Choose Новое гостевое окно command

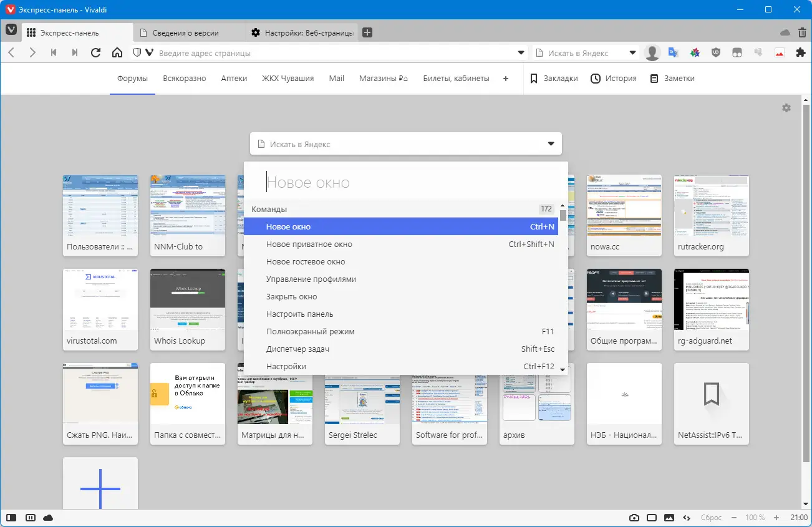pyautogui.click(x=402, y=261)
